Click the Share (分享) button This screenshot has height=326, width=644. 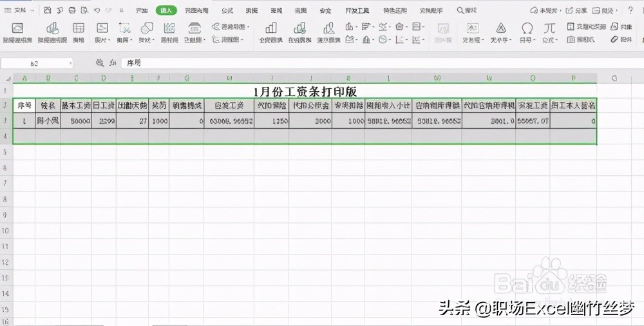(x=577, y=11)
